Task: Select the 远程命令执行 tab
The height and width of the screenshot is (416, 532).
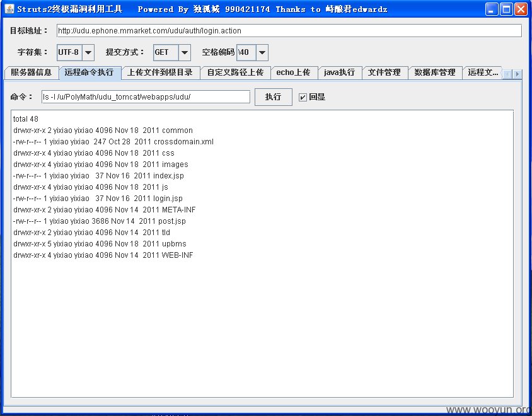Action: click(90, 72)
